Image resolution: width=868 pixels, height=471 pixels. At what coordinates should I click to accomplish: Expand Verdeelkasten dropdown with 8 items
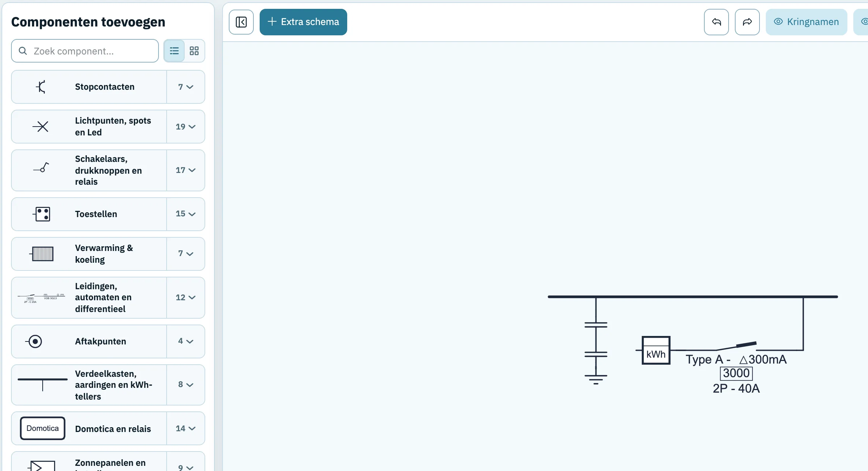click(x=186, y=385)
